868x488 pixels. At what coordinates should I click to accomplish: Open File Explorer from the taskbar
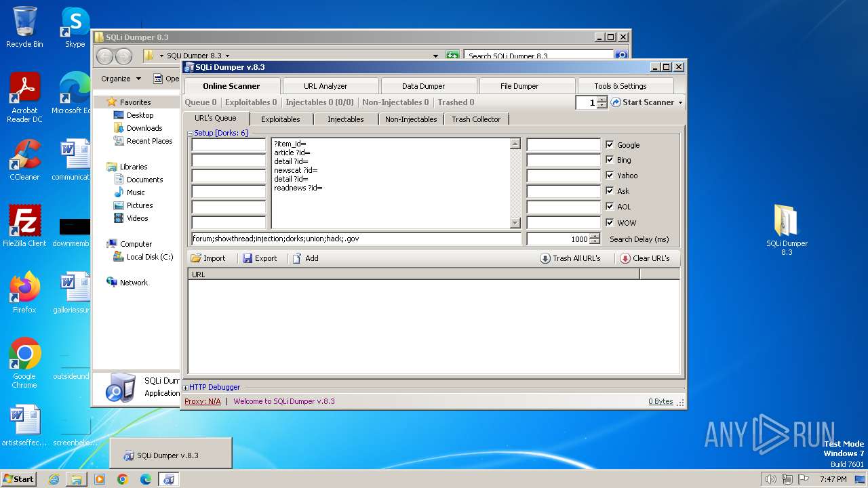[x=77, y=479]
